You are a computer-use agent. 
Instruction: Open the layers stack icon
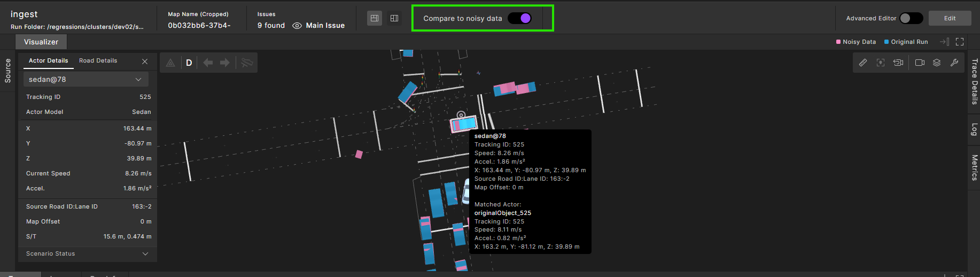click(x=937, y=63)
